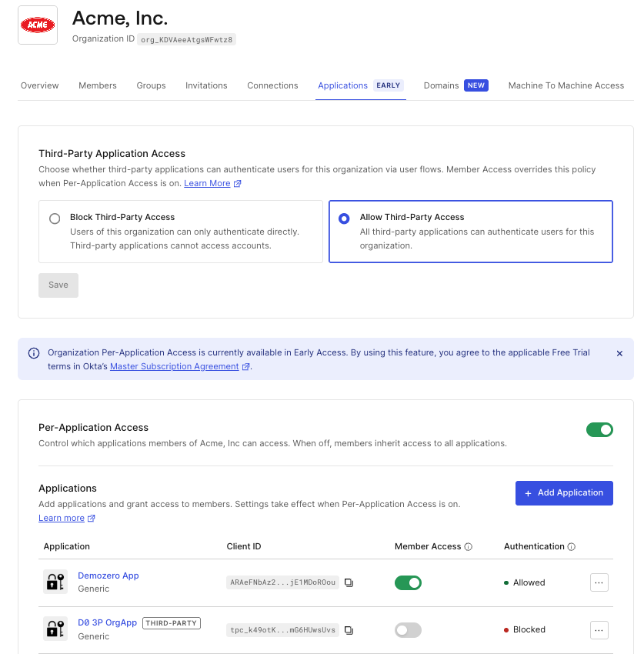The height and width of the screenshot is (654, 644).
Task: Click the Authentication column info icon
Action: (572, 547)
